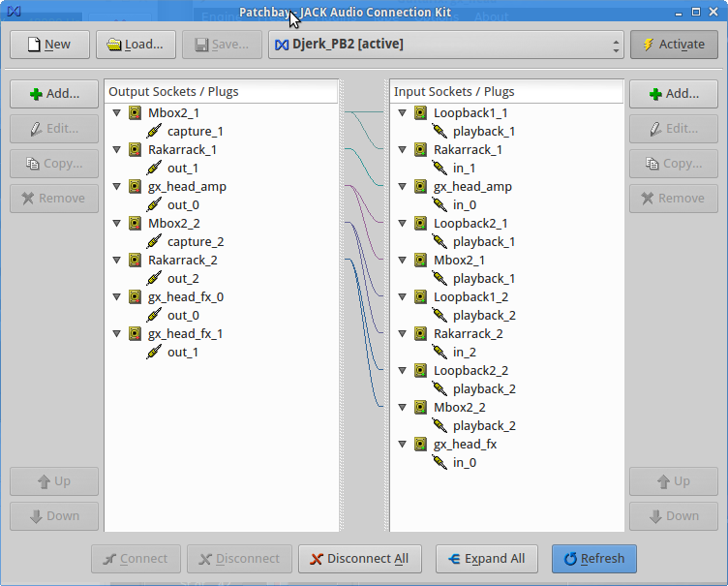This screenshot has width=728, height=586.
Task: Select out_1 under gx_head_fx_1
Action: pyautogui.click(x=183, y=353)
